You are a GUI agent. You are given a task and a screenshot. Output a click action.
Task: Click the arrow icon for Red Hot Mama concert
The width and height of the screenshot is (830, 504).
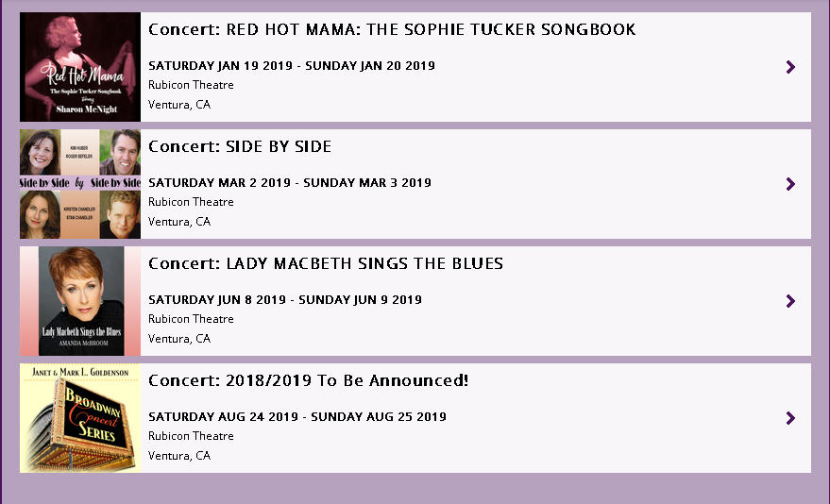tap(790, 67)
